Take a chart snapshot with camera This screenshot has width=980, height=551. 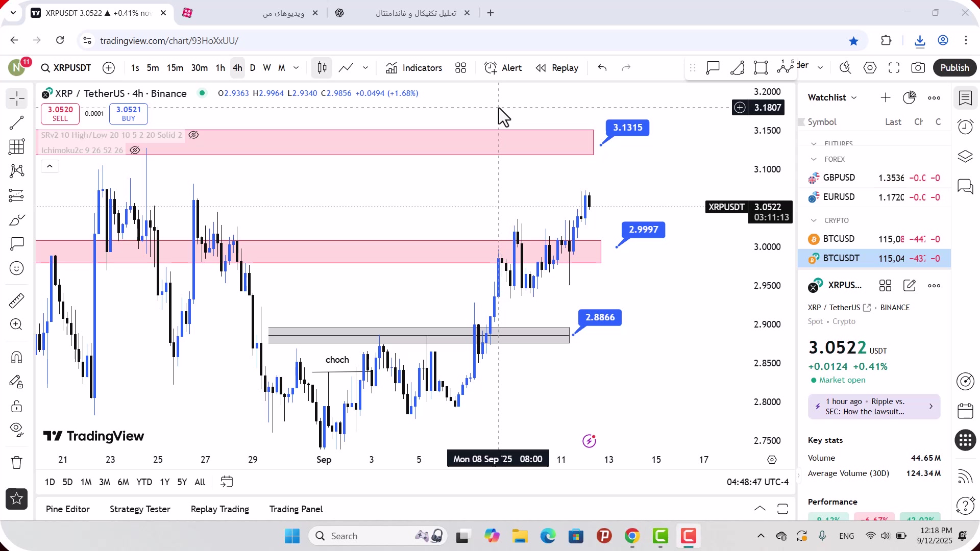(918, 68)
